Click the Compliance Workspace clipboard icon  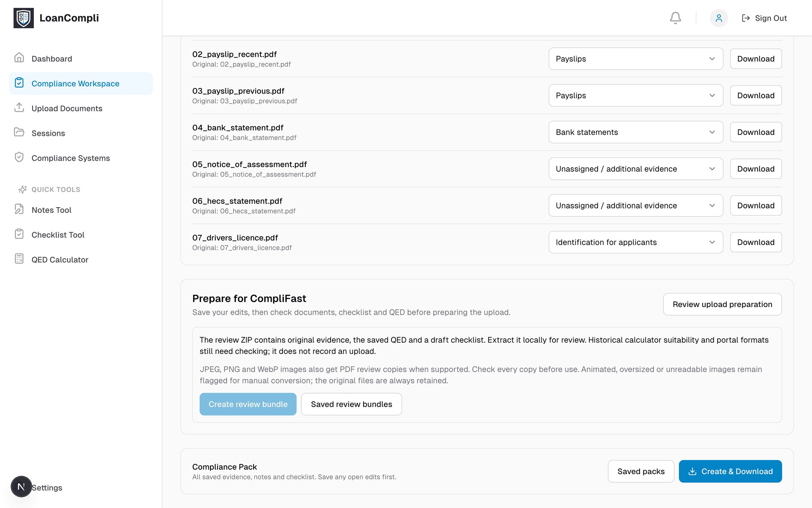click(x=19, y=83)
